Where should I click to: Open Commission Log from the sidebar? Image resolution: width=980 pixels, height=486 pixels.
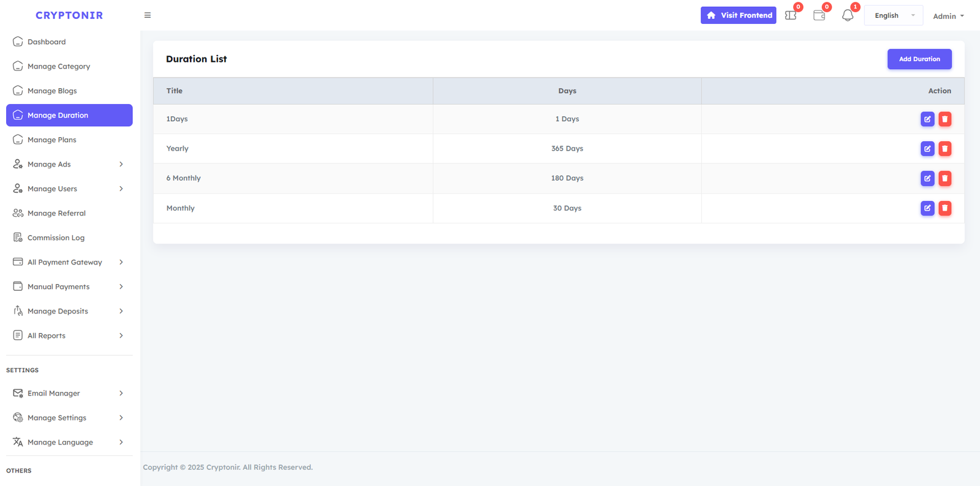coord(56,237)
